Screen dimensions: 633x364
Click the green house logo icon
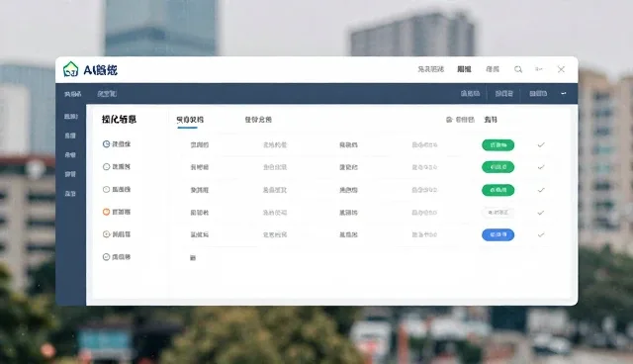click(70, 69)
